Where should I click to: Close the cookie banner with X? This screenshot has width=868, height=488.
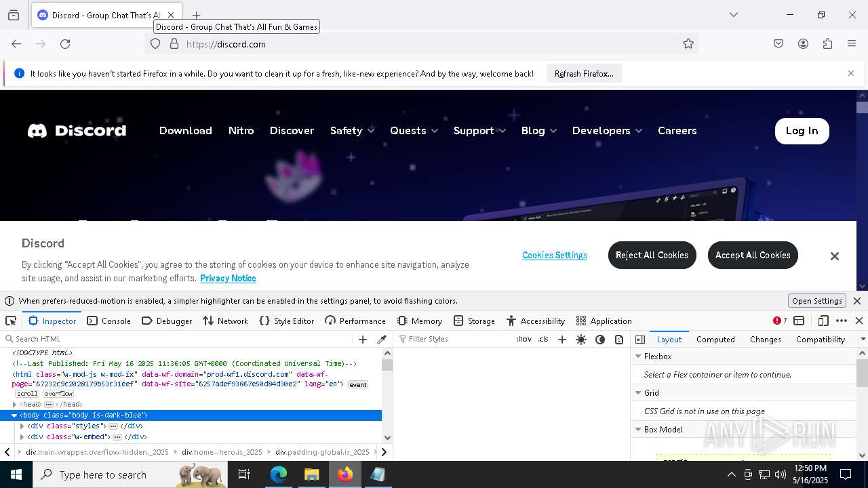(835, 256)
